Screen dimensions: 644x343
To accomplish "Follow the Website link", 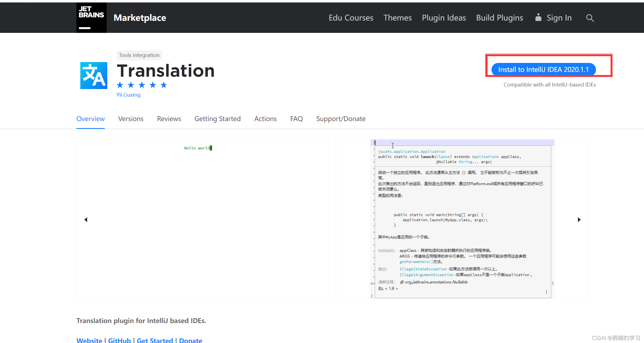I will (89, 340).
